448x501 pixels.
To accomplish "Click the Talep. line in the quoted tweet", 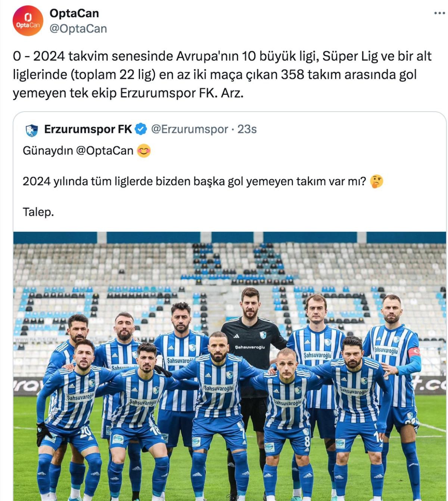I will (38, 212).
